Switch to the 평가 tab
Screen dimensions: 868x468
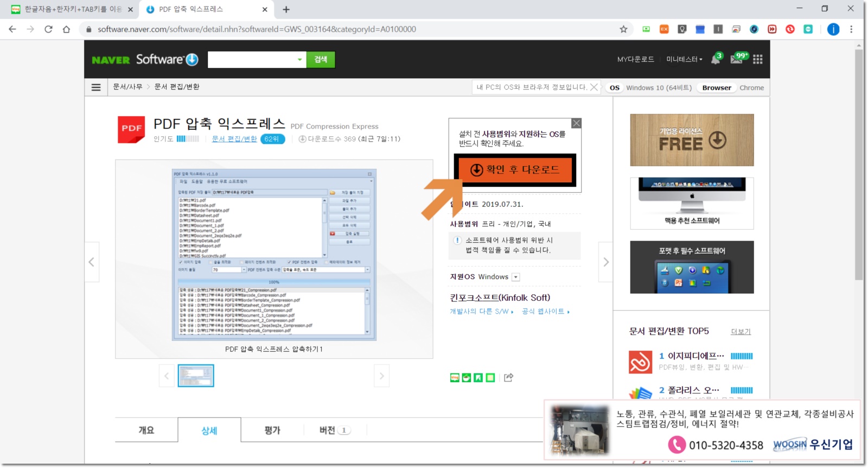[272, 430]
